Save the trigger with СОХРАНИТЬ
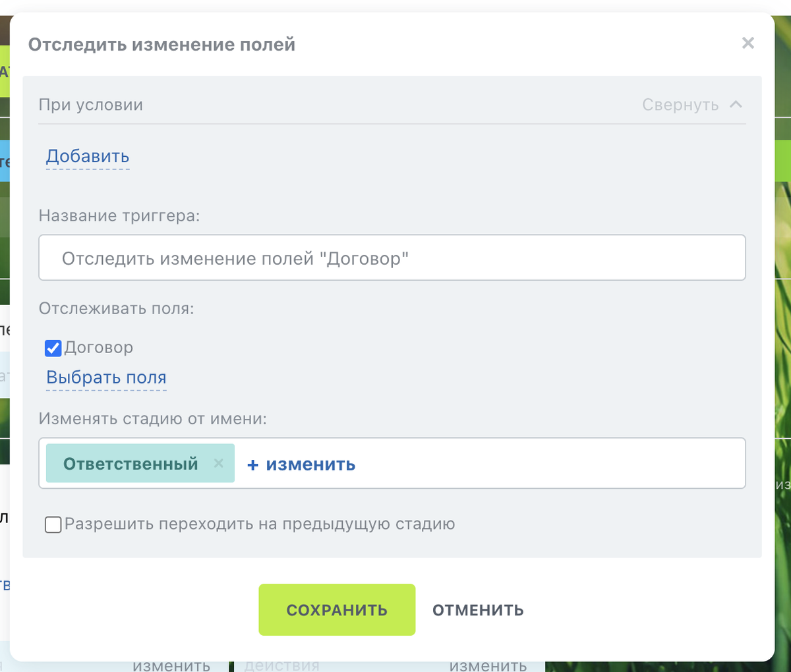This screenshot has height=672, width=791. coord(337,609)
